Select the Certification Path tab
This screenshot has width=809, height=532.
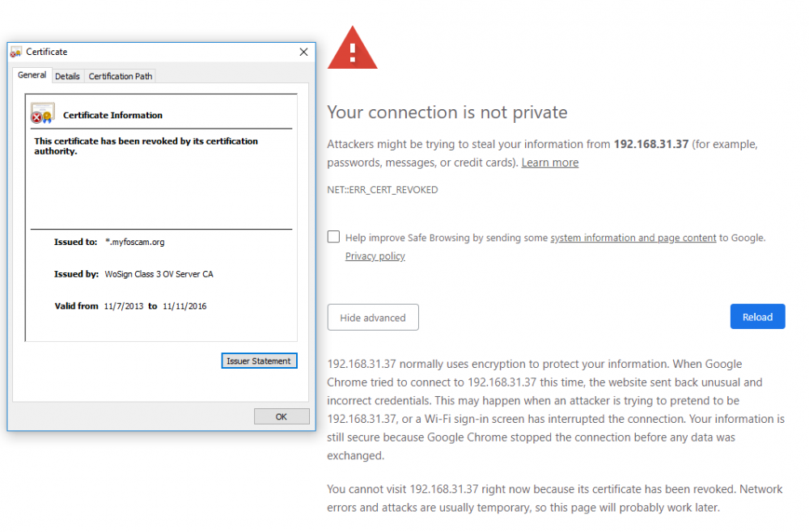click(121, 76)
